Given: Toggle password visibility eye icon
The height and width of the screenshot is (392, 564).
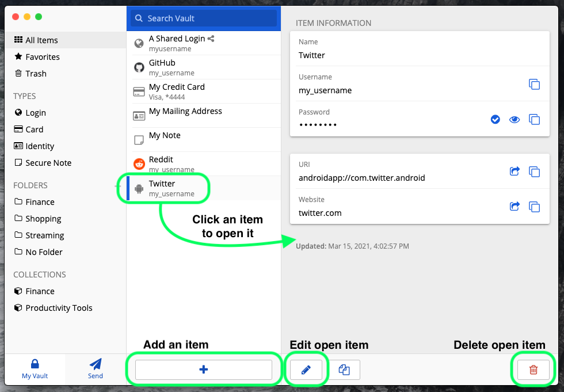Looking at the screenshot, I should point(515,119).
